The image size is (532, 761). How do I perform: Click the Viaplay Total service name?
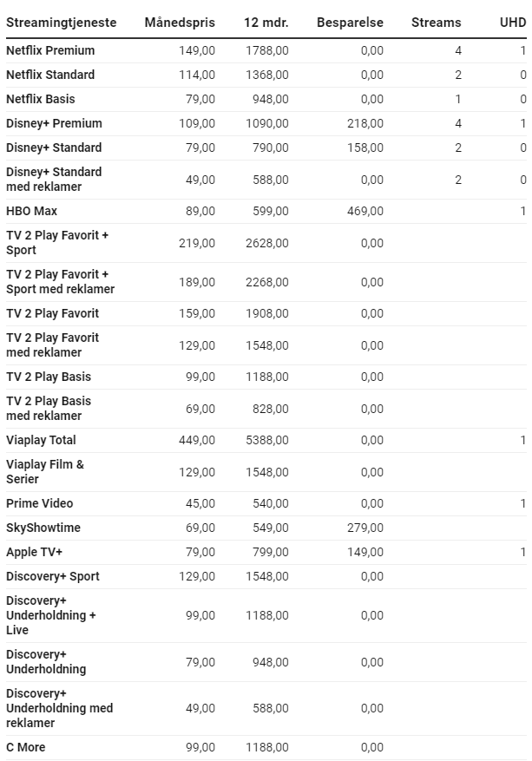[x=41, y=440]
